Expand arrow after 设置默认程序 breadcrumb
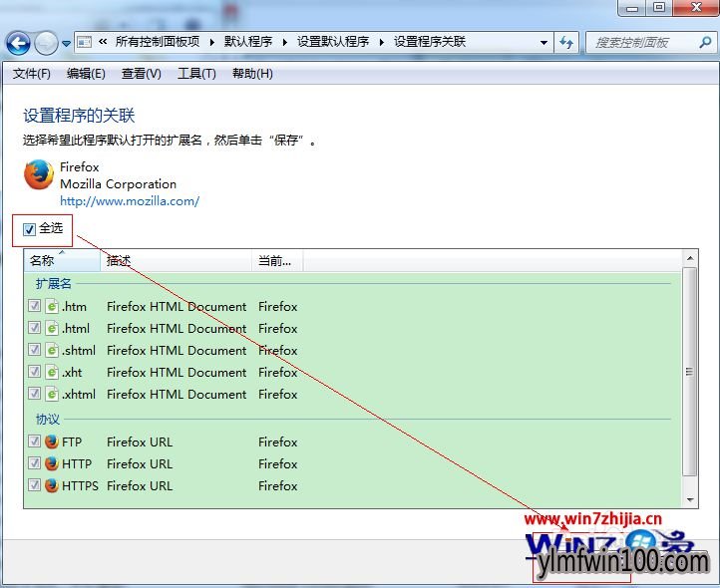 [382, 42]
